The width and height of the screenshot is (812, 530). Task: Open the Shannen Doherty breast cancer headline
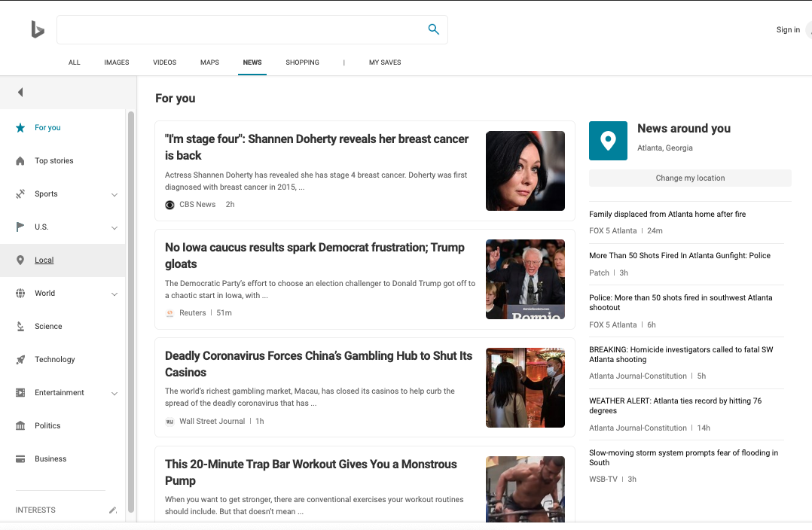pyautogui.click(x=316, y=147)
